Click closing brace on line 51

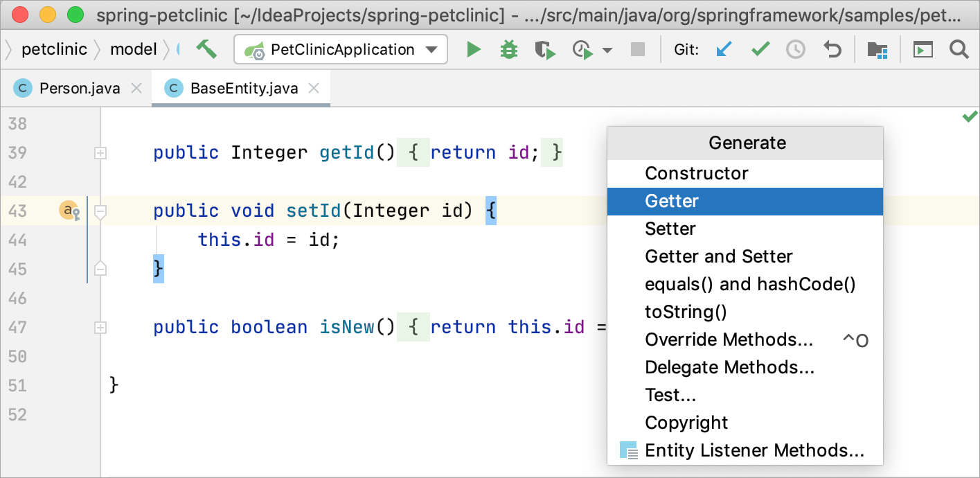pyautogui.click(x=114, y=385)
